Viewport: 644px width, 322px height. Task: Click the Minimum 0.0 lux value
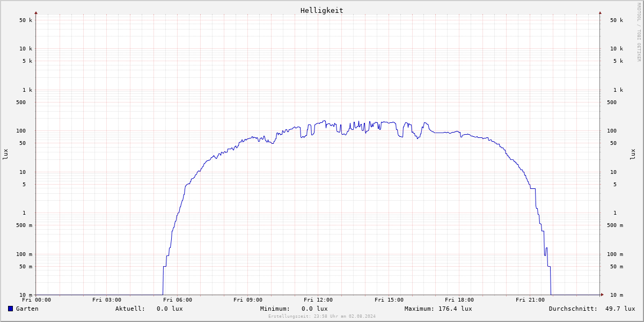(314, 309)
